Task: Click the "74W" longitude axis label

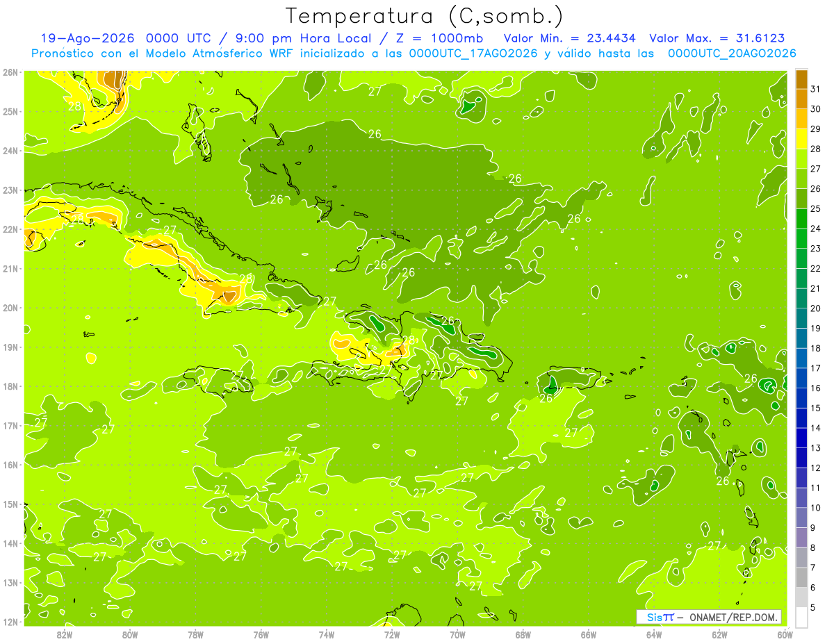Action: coord(326,634)
